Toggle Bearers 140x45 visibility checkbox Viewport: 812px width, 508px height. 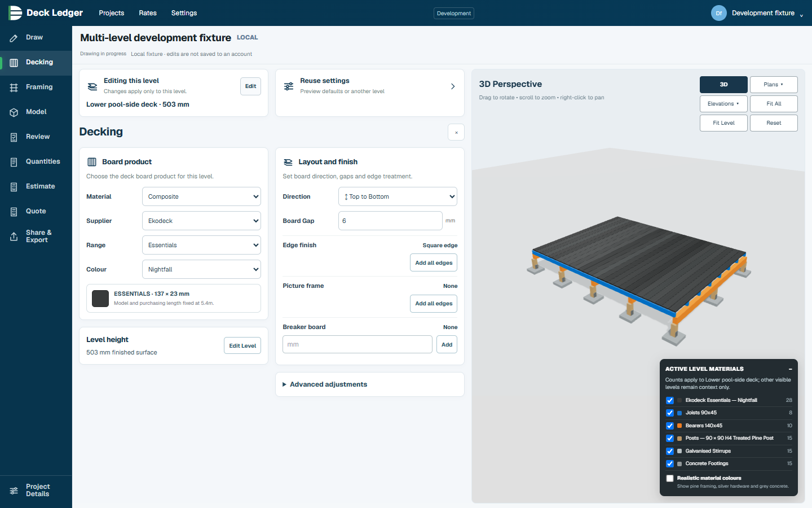(x=670, y=426)
